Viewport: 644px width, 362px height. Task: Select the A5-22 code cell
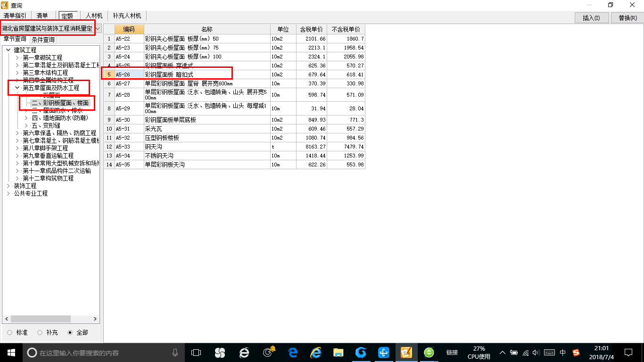point(129,39)
